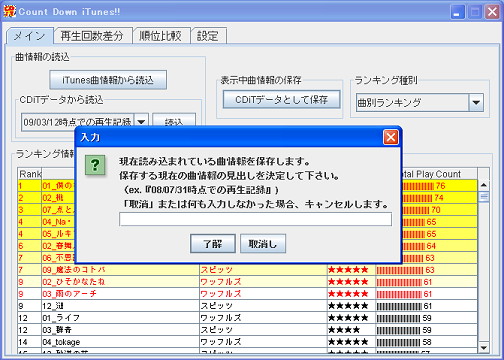This screenshot has width=504, height=360.
Task: Close the Count Down iTunes!! main window
Action: pyautogui.click(x=492, y=12)
